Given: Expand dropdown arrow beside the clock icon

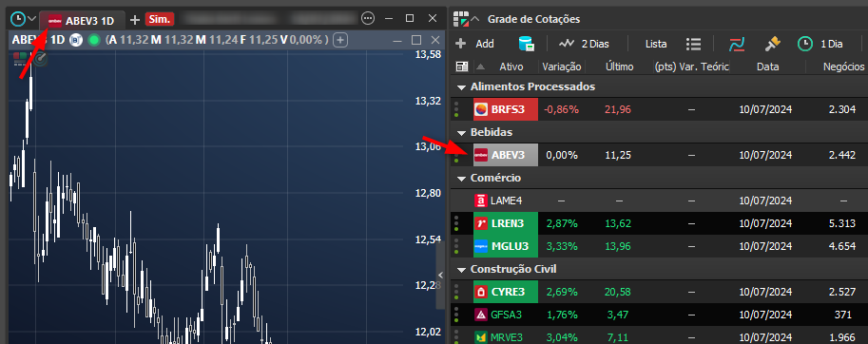Looking at the screenshot, I should pos(32,19).
